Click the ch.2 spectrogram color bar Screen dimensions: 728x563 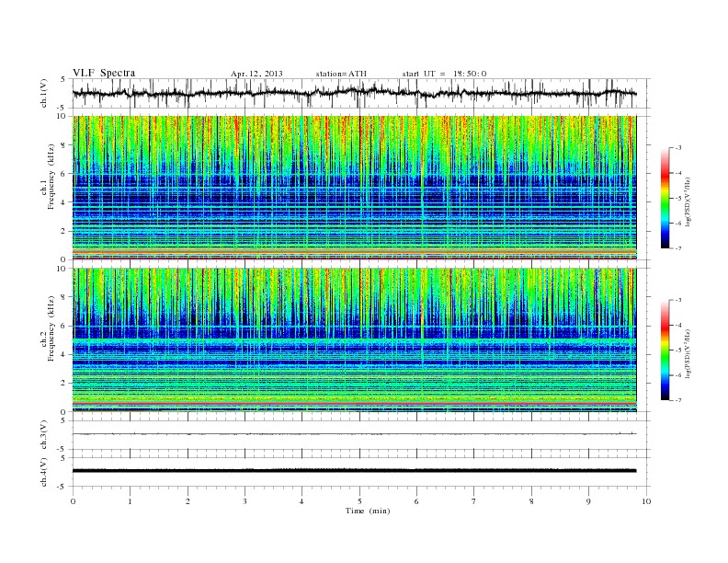pos(665,350)
